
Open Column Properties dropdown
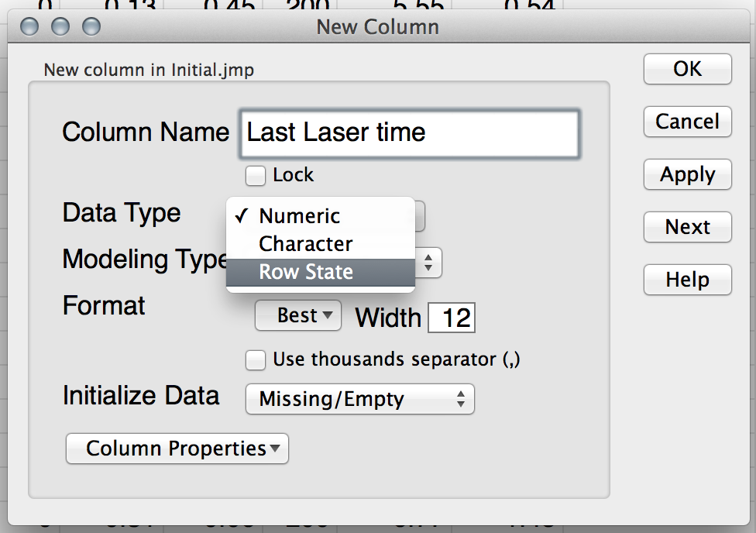pos(177,449)
